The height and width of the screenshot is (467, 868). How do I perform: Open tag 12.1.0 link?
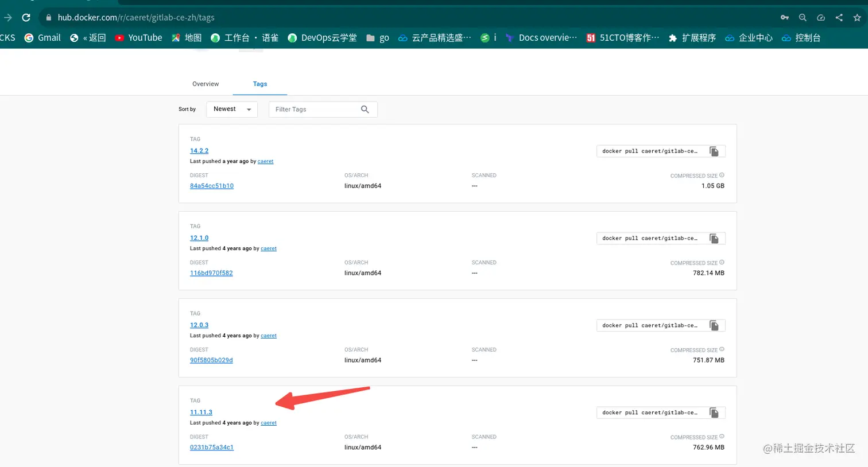pyautogui.click(x=199, y=238)
